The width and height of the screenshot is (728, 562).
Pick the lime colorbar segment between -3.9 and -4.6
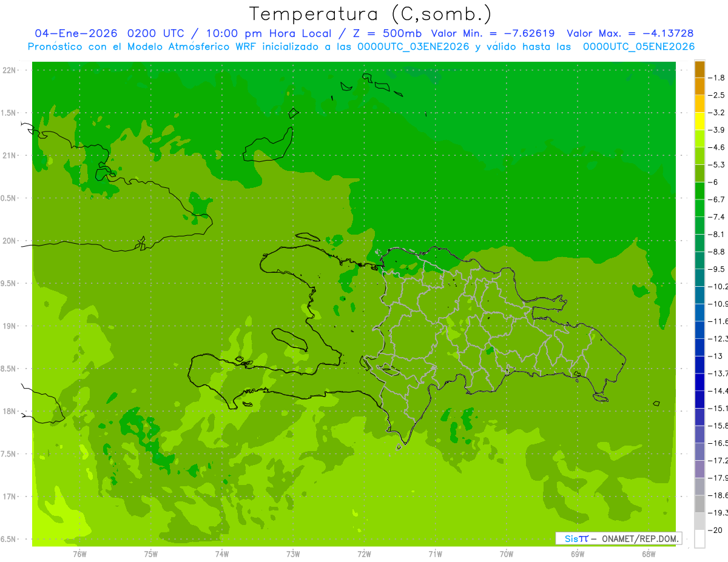[699, 139]
